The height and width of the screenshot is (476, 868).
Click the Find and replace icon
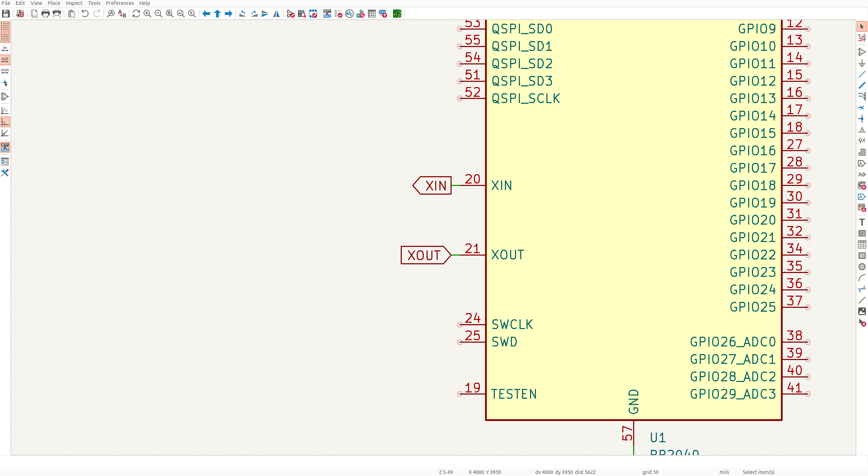(x=122, y=14)
